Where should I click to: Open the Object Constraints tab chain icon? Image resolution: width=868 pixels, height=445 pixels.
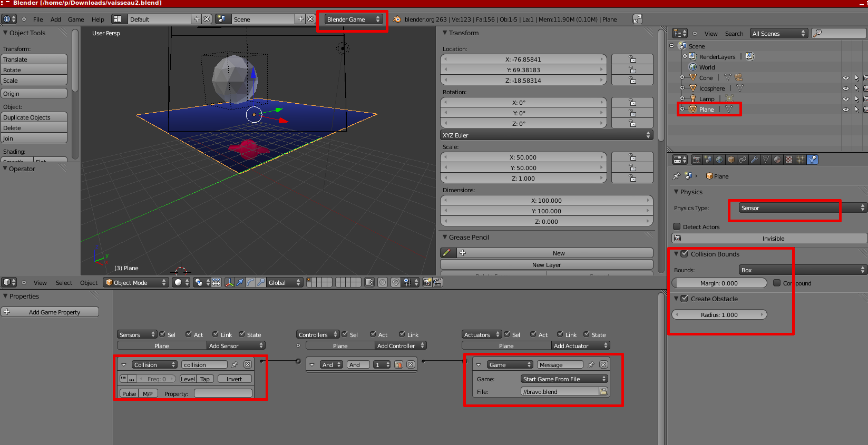(743, 160)
